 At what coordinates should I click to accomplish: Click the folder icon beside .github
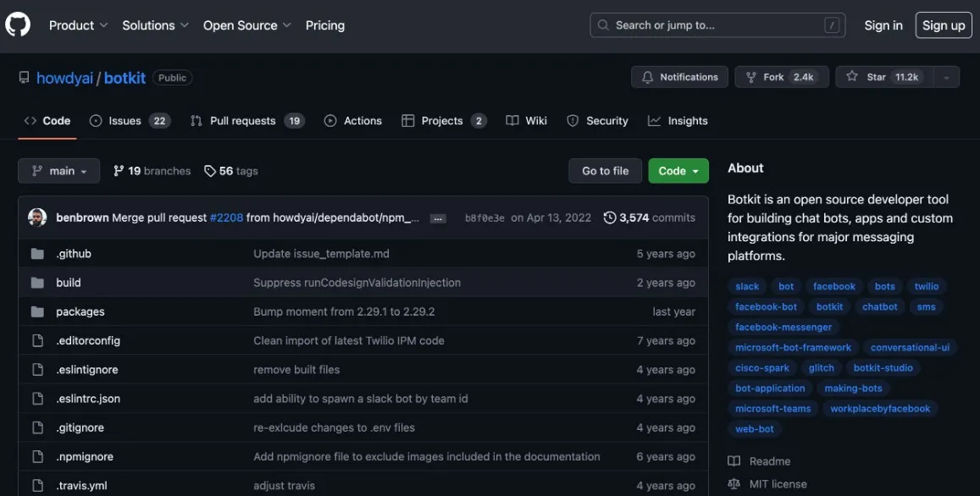click(37, 254)
